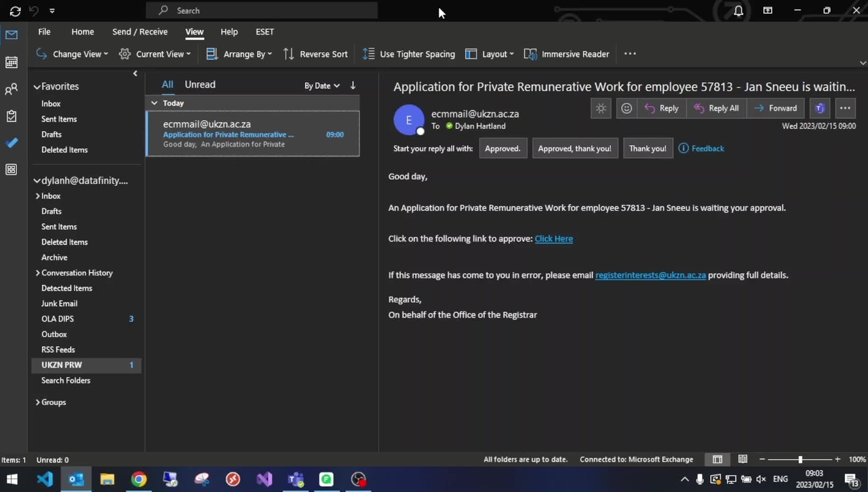
Task: Expand the Groups section
Action: click(37, 402)
